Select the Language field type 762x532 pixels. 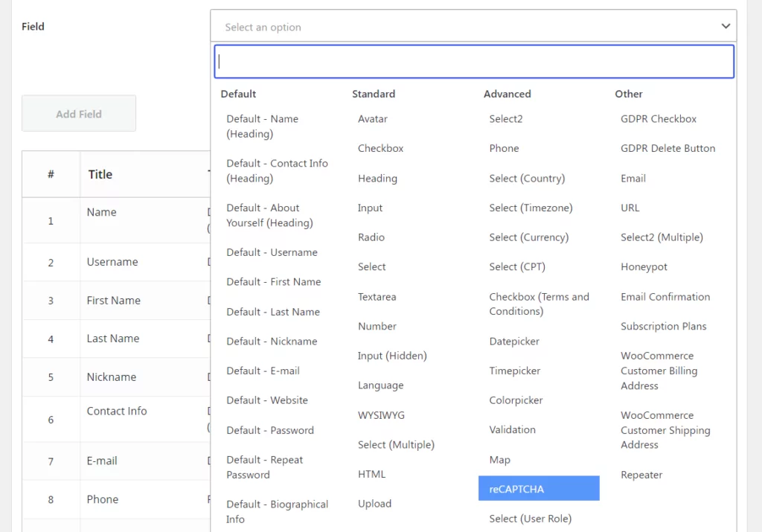(x=381, y=385)
